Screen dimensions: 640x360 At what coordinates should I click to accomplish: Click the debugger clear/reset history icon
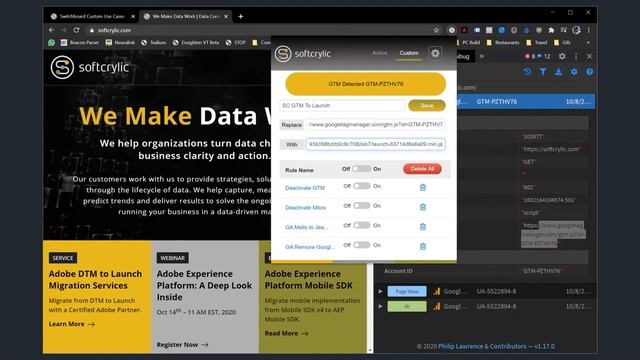(527, 72)
